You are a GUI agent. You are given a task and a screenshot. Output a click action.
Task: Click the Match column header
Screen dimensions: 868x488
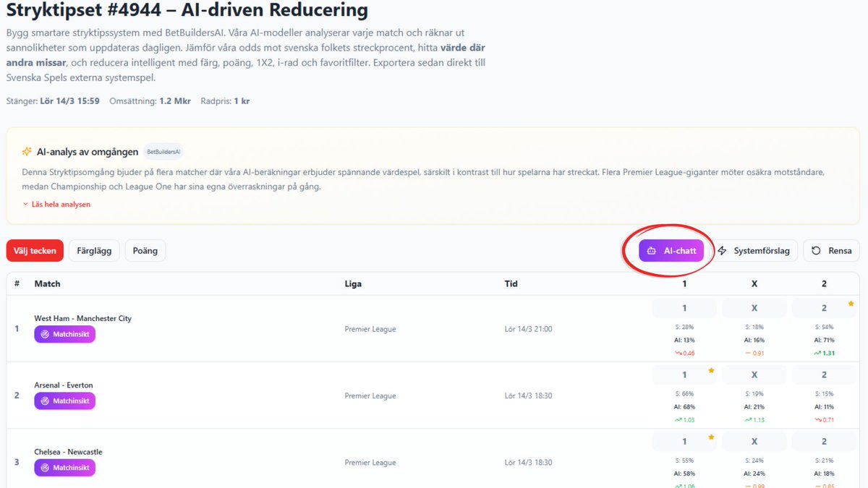click(48, 283)
